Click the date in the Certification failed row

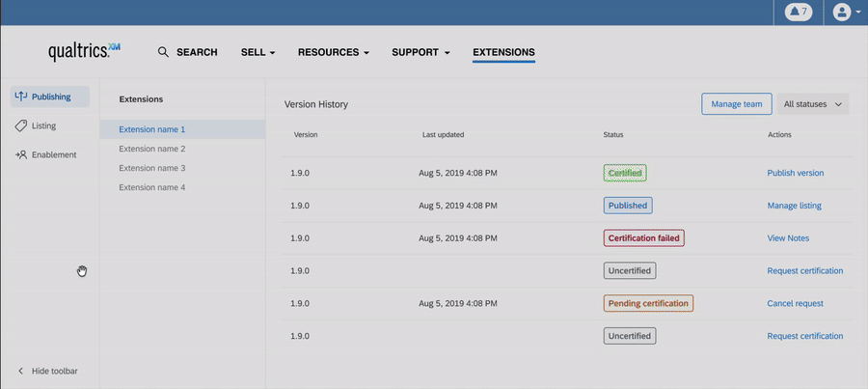[458, 238]
